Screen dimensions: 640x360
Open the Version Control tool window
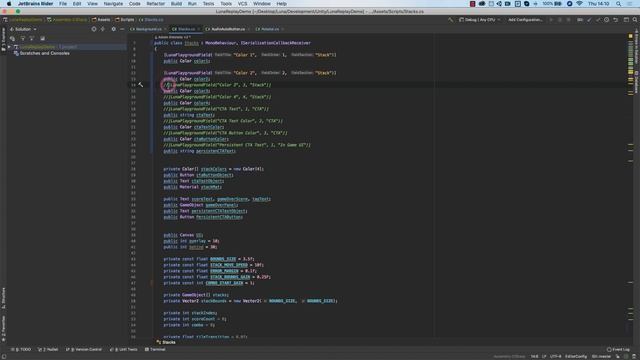point(84,349)
